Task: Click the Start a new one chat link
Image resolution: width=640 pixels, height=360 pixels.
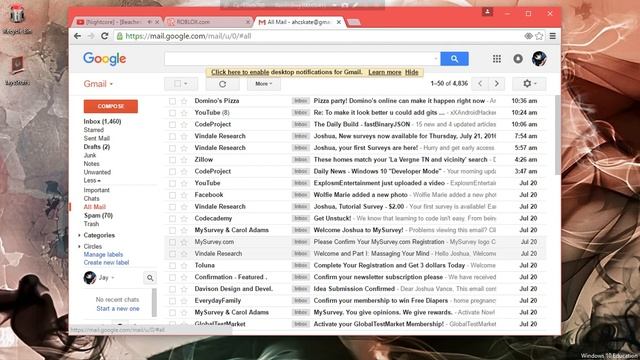Action: pyautogui.click(x=118, y=309)
